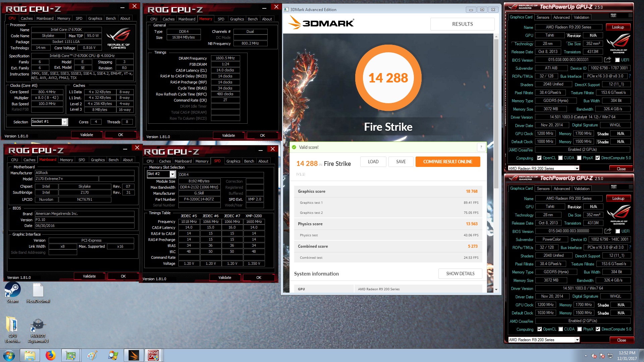This screenshot has width=644, height=362.
Task: Toggle DirectCompute checkbox in top GPU-Z window
Action: pos(597,158)
